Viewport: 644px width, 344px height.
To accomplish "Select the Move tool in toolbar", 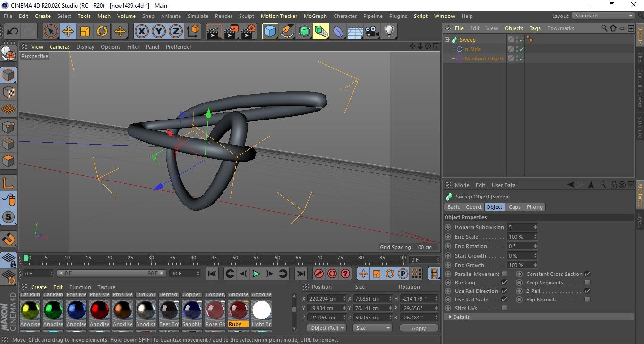I will pyautogui.click(x=68, y=32).
